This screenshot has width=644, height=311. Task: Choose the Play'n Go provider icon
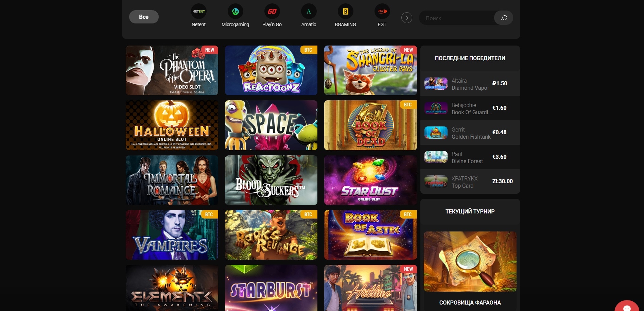272,12
